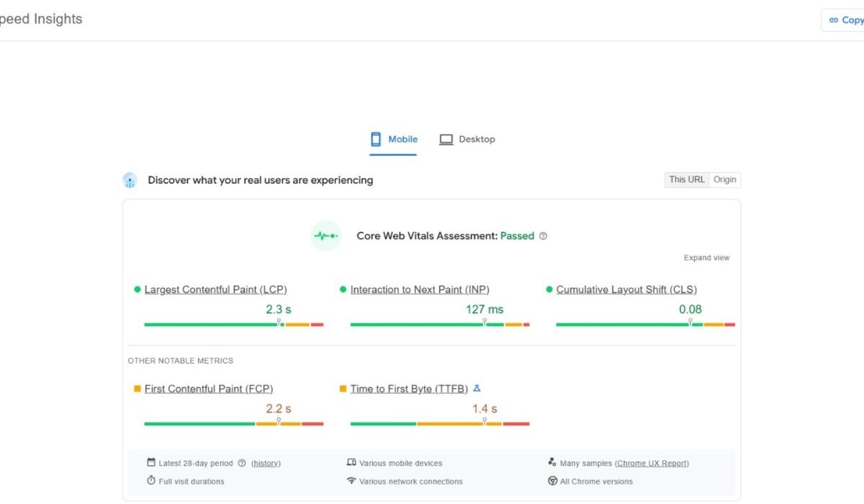Click the PageSpeed Insights header title
Viewport: 864px width, 504px height.
41,19
